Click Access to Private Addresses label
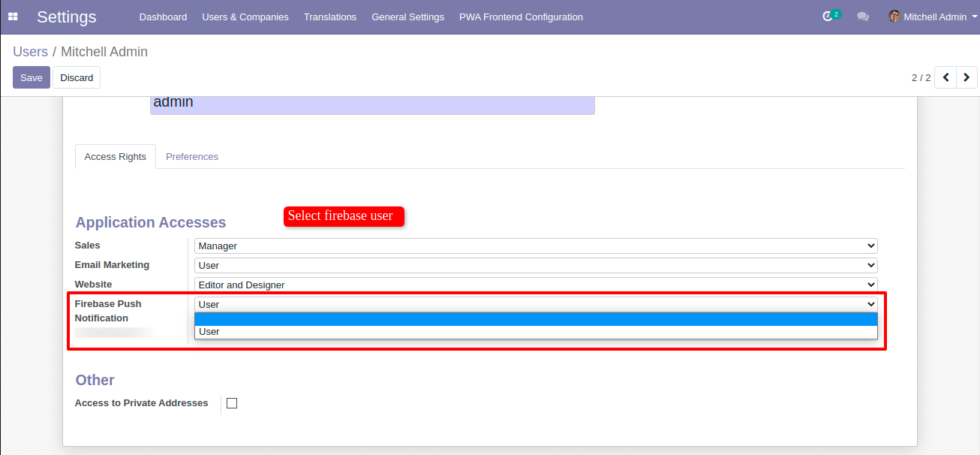Screen dimensions: 980x455 point(142,403)
